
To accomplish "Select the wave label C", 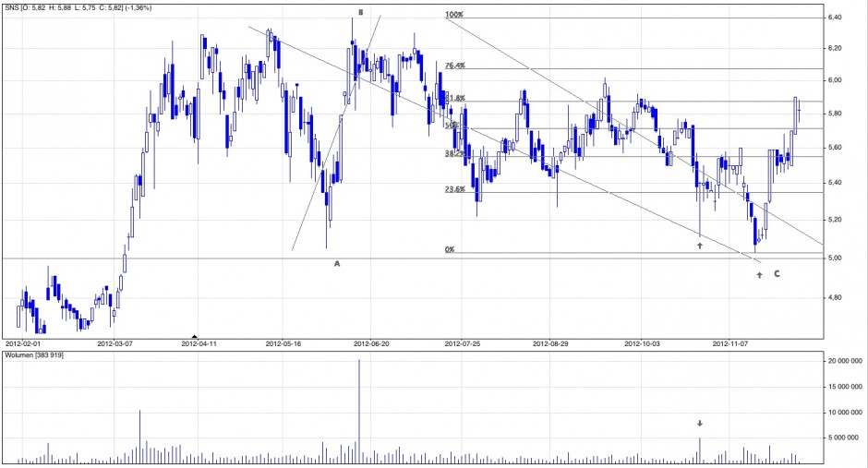I will 777,274.
